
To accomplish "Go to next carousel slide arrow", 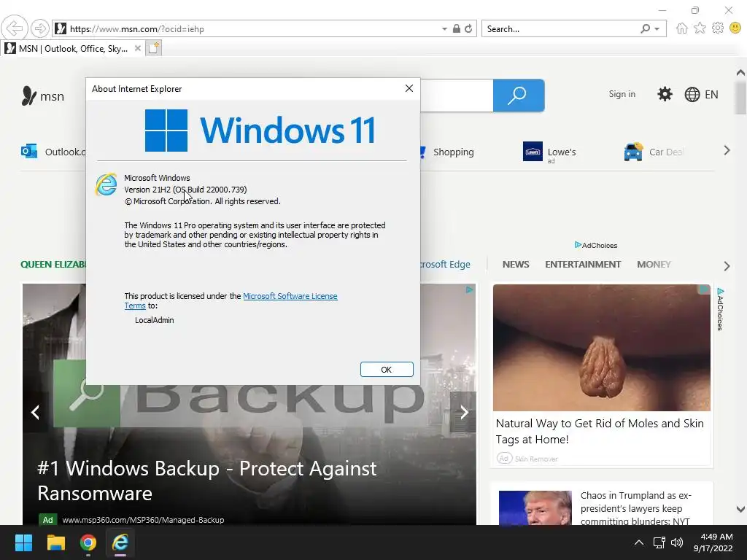I will (x=463, y=412).
